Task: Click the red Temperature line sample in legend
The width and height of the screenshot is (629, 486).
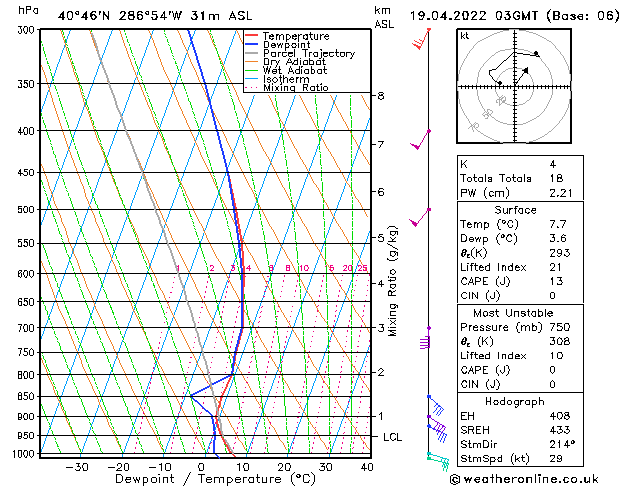Action: 251,36
